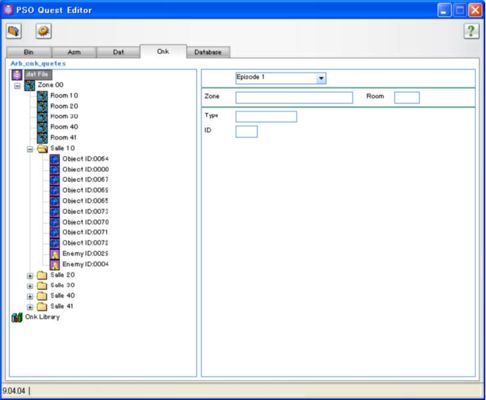Collapse the Salle 10 folder

coord(30,149)
